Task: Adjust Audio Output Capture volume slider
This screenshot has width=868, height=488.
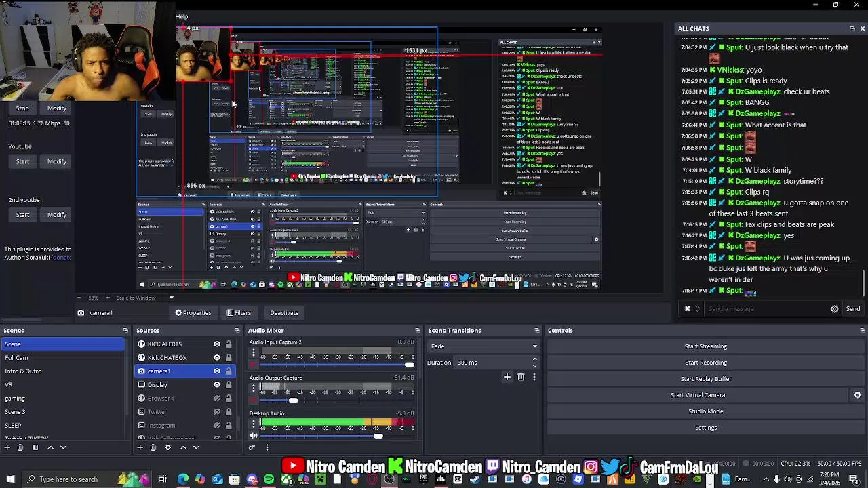Action: pos(293,401)
